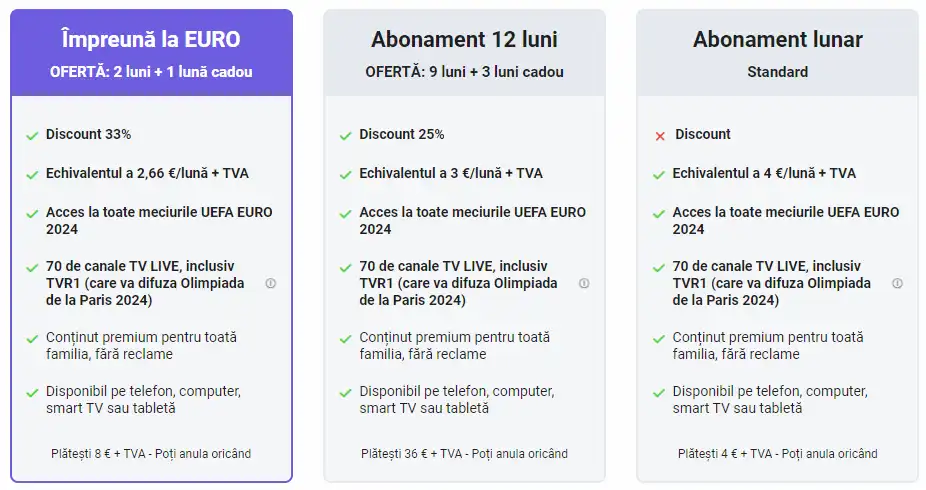Click checkmark beside Echivalentul a 3 €/lună

(345, 174)
